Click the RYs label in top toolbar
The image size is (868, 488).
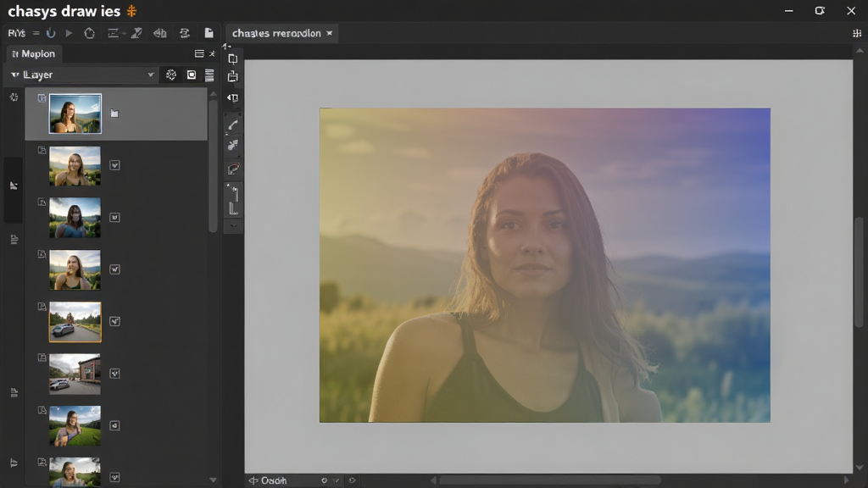(x=17, y=33)
